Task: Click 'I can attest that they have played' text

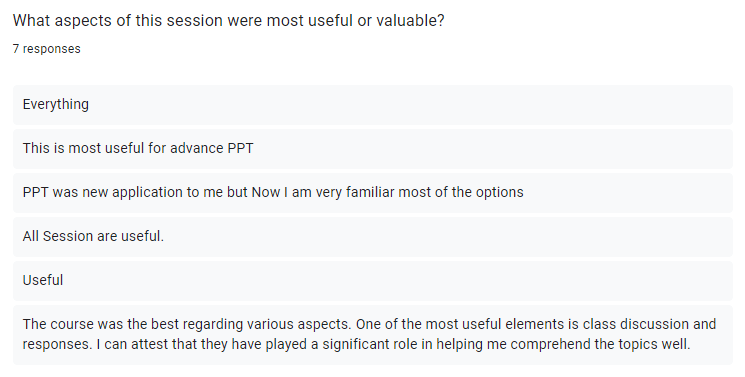Action: click(203, 344)
